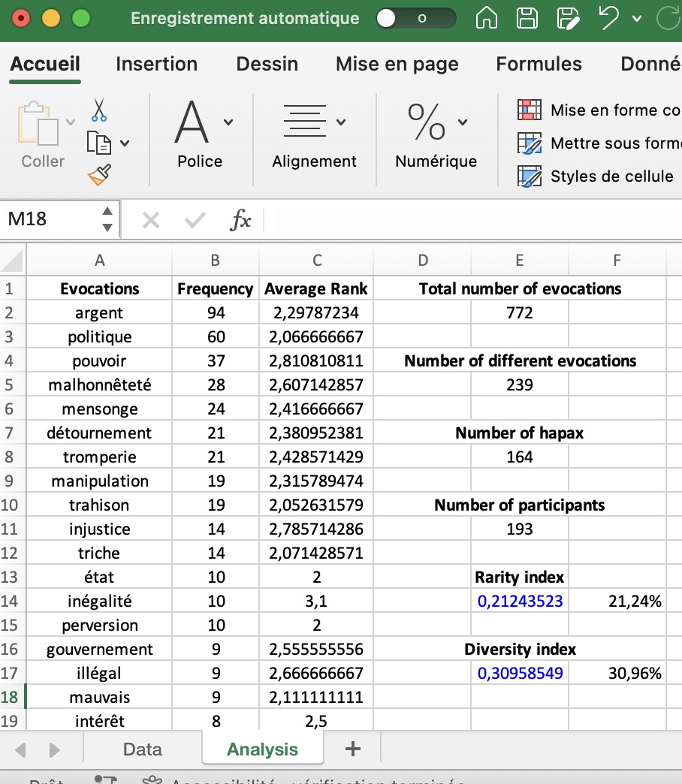Switch to the Dessin tab

tap(267, 64)
